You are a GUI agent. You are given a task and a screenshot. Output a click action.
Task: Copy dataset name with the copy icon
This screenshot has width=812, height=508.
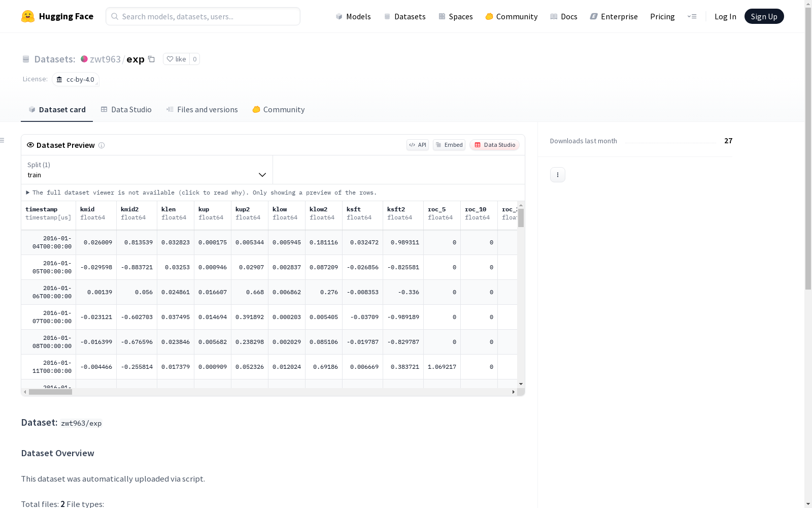click(151, 59)
